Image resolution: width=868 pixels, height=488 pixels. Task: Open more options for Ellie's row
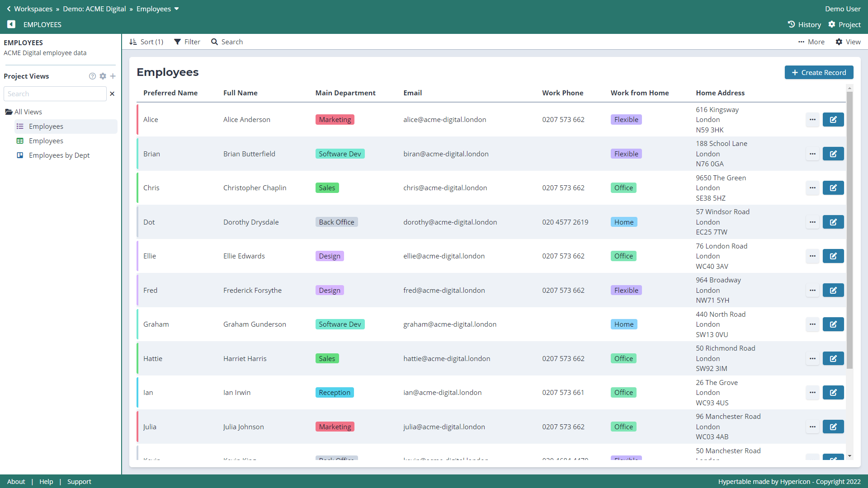point(812,256)
